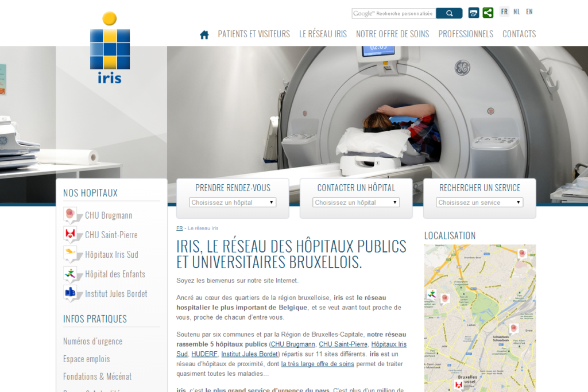Open the Hôpital des Enfants sidebar link
This screenshot has width=588, height=392.
click(x=115, y=274)
